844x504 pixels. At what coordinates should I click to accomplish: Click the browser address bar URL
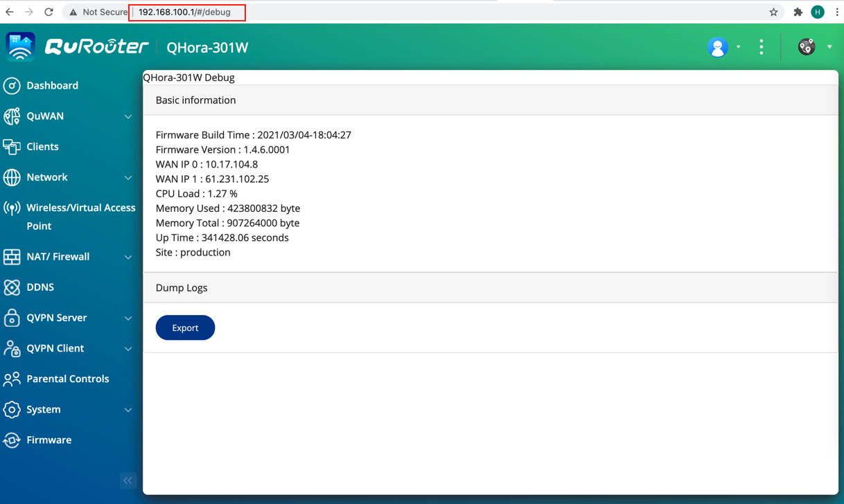[x=184, y=12]
